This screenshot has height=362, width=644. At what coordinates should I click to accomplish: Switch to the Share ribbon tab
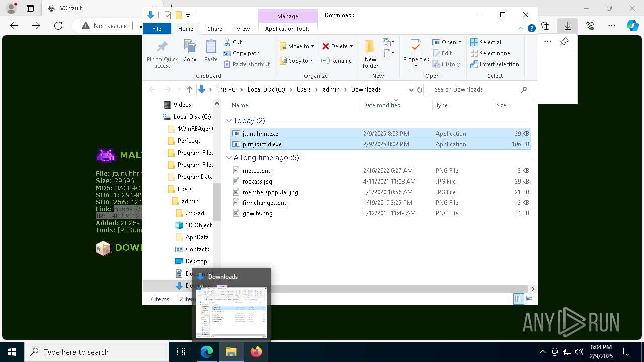click(x=215, y=29)
